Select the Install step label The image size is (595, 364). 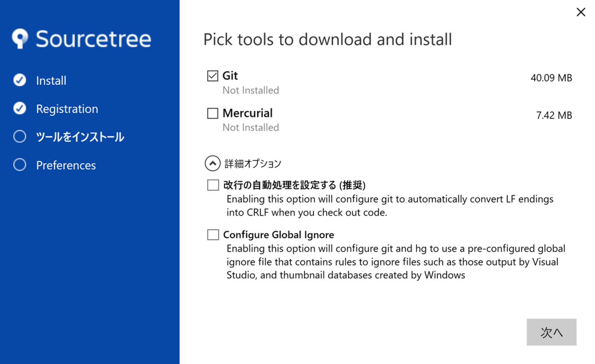point(51,80)
